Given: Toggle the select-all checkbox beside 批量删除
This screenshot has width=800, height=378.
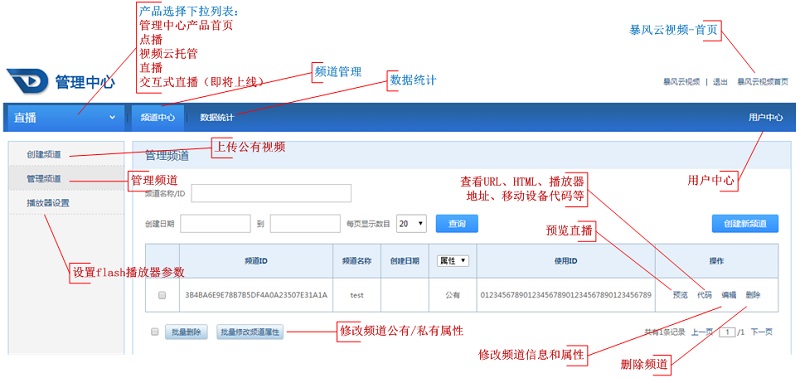Looking at the screenshot, I should click(x=155, y=332).
